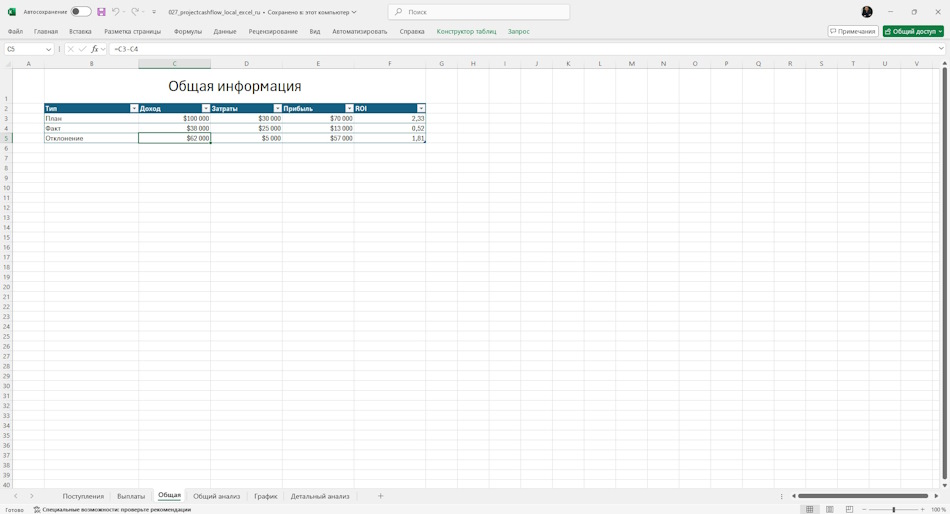Select column C header

174,64
